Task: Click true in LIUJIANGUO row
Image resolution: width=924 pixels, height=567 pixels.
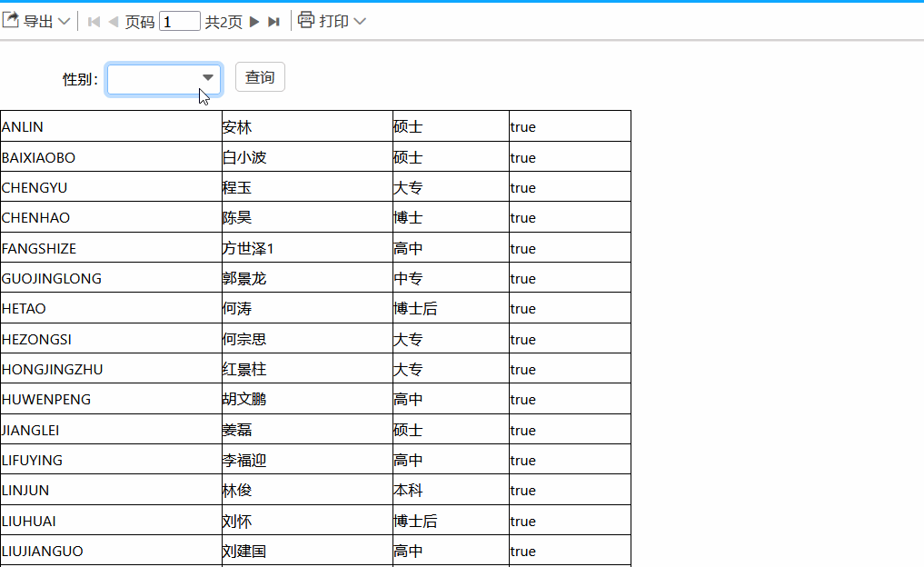Action: click(523, 551)
